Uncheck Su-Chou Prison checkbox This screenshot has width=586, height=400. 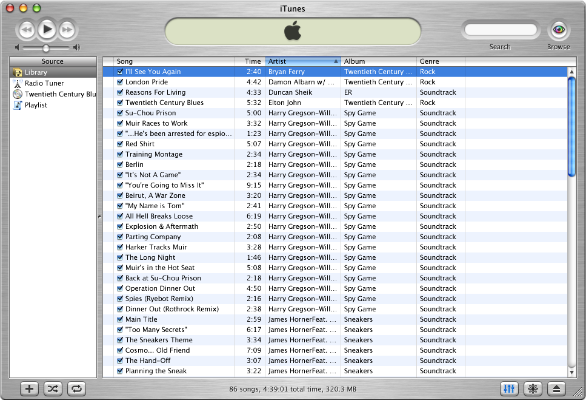(120, 113)
